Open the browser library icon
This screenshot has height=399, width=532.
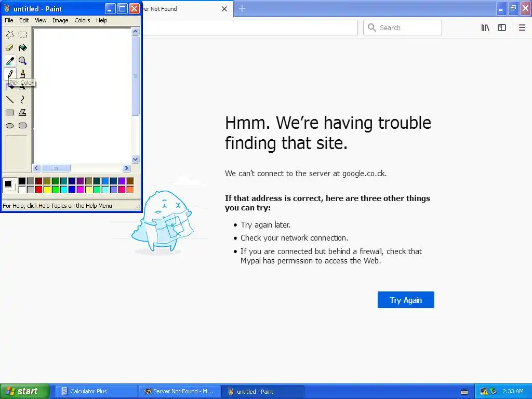click(x=485, y=28)
